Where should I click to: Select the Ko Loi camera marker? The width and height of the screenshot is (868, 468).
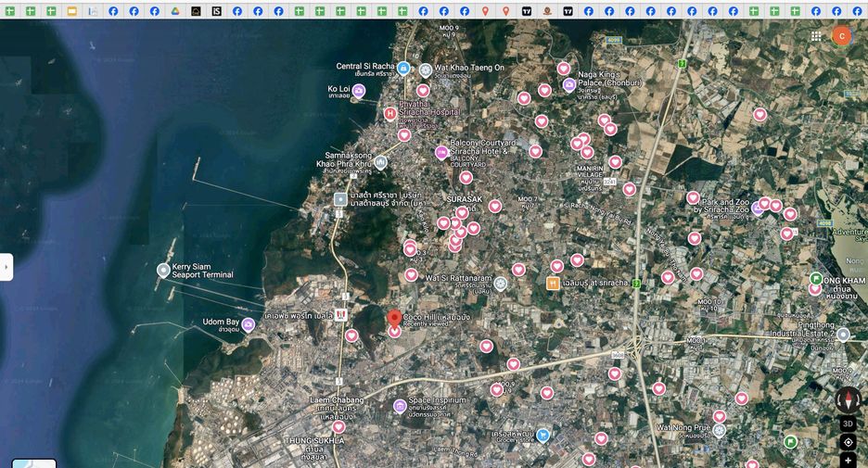(x=359, y=91)
